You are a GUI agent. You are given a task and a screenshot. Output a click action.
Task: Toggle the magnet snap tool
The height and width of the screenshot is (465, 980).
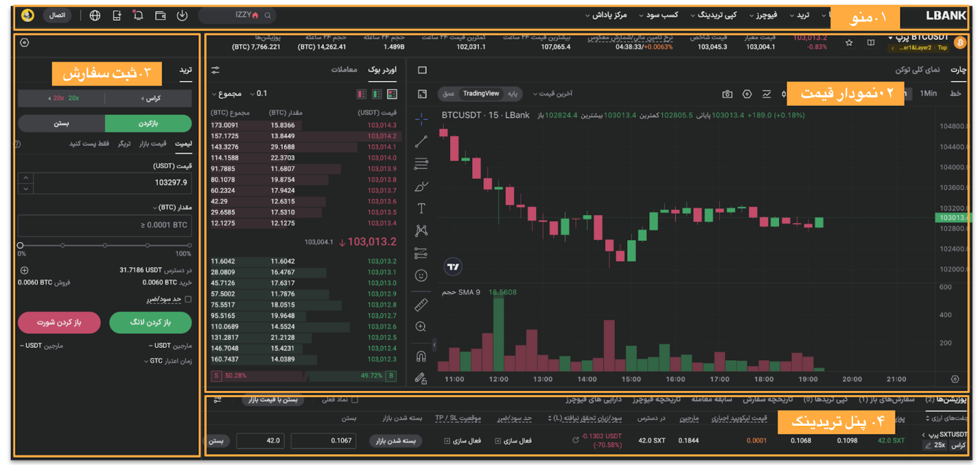(x=421, y=356)
